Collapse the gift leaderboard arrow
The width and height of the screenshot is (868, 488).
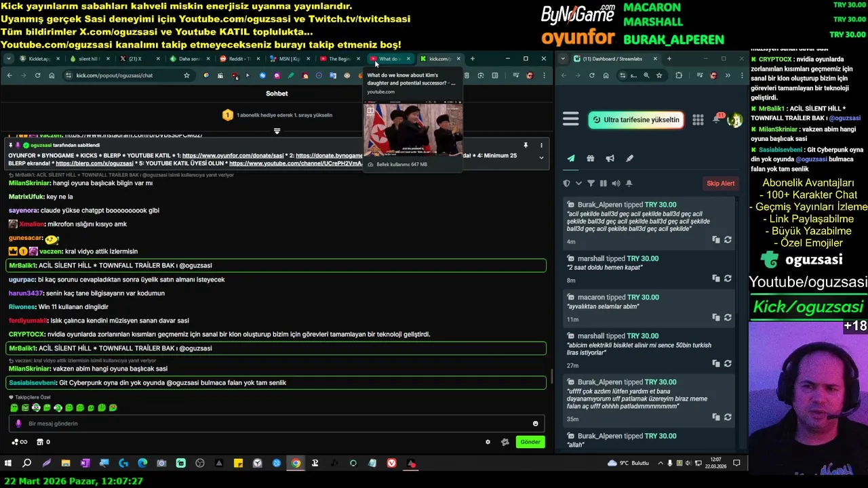(x=277, y=130)
